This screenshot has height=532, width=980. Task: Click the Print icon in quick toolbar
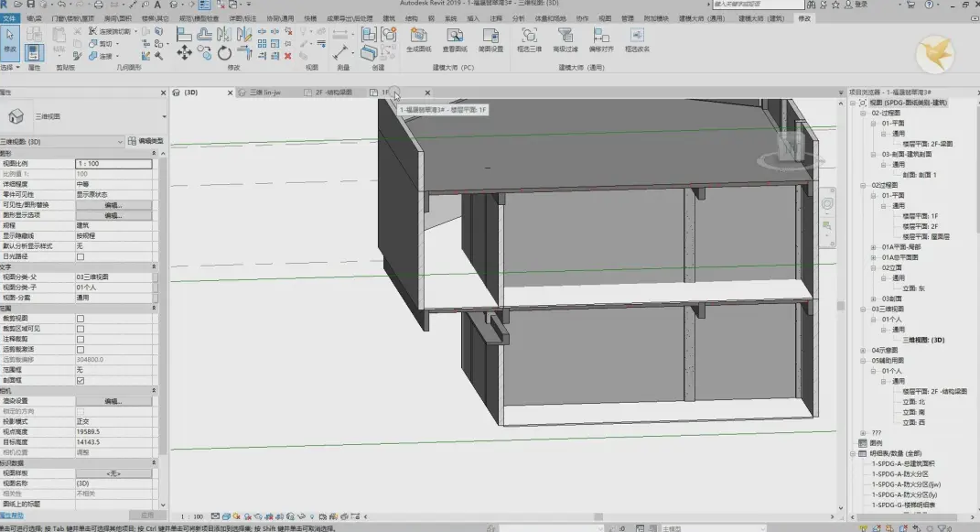(x=98, y=5)
